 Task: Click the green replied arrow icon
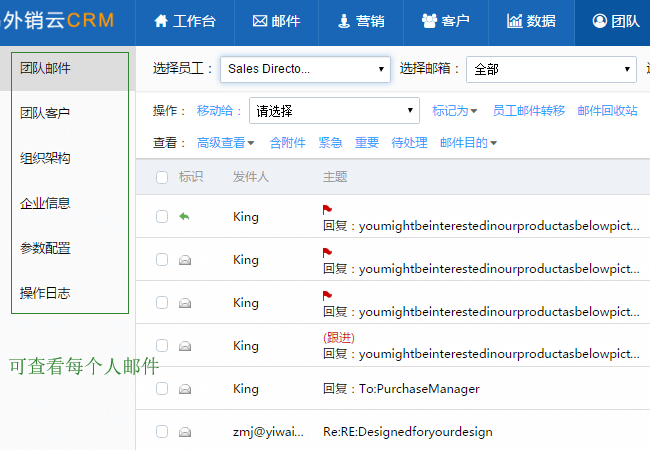184,216
